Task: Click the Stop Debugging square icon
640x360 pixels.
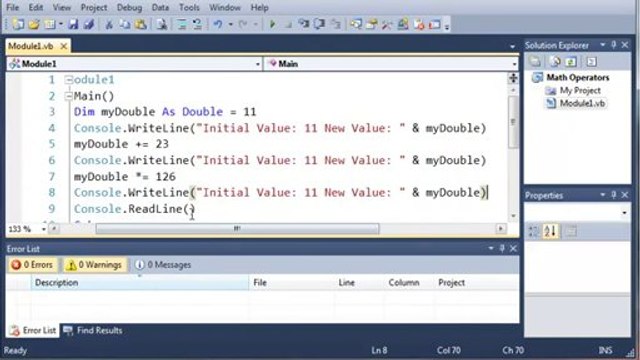Action: coord(288,25)
